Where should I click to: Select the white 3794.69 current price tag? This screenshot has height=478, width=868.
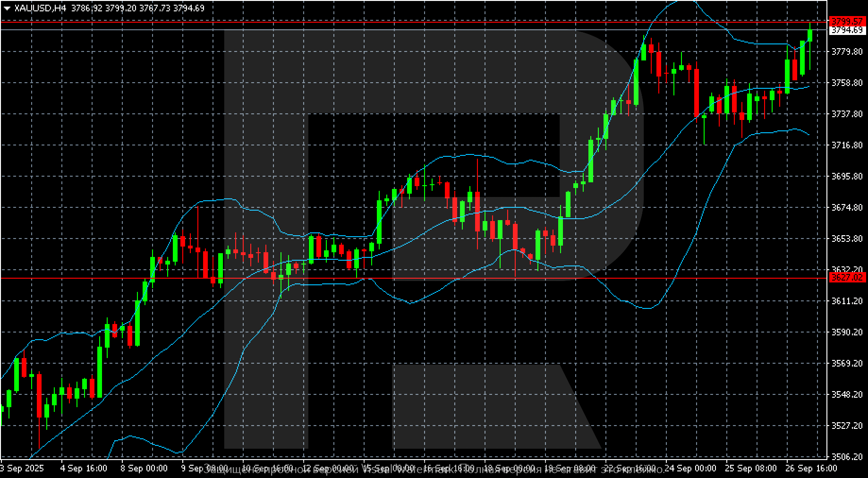point(847,30)
